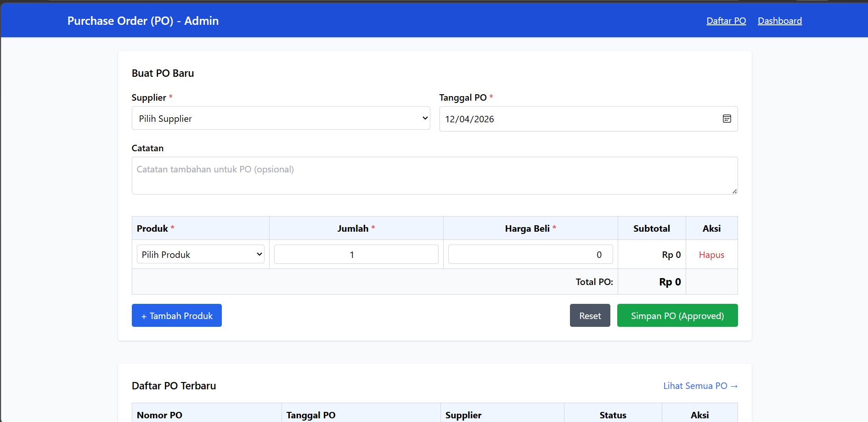This screenshot has height=422, width=868.
Task: Remove product row with Hapus
Action: [x=711, y=255]
